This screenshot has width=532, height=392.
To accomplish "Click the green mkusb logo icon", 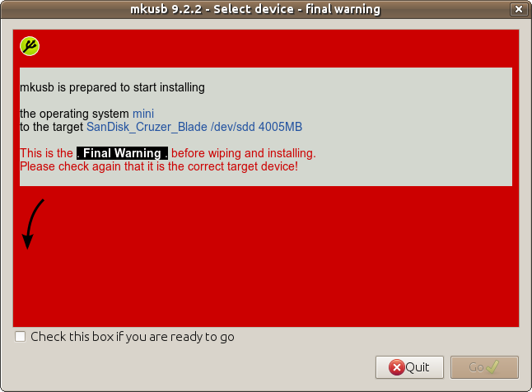I will [x=30, y=46].
